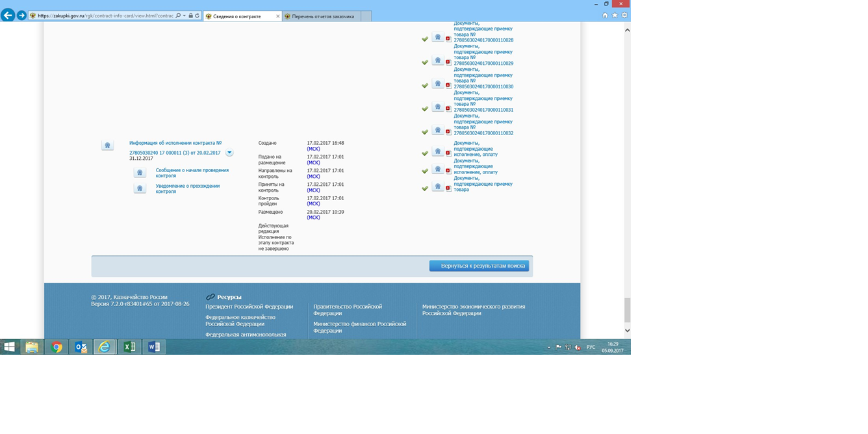Open link 'Информация об исполнении контракта №'
The image size is (868, 434).
[175, 143]
